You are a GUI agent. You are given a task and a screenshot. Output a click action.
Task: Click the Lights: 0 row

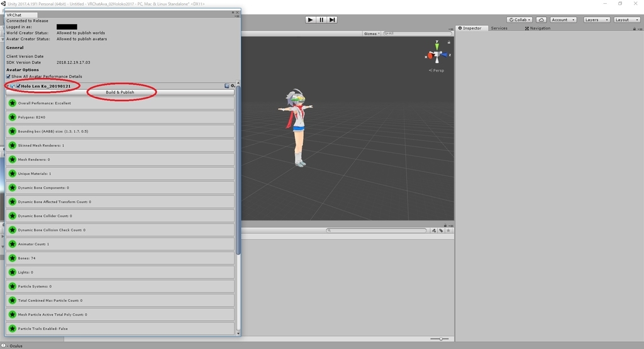coord(120,272)
